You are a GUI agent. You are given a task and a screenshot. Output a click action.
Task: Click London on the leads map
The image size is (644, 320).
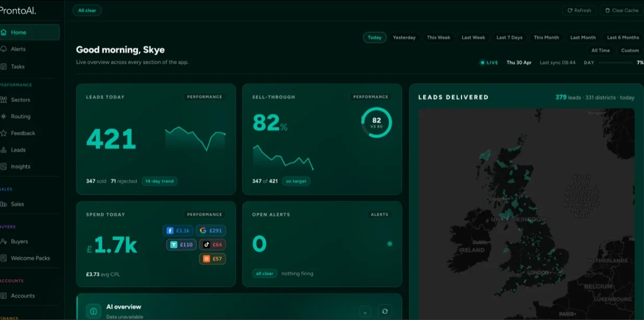pos(538,272)
